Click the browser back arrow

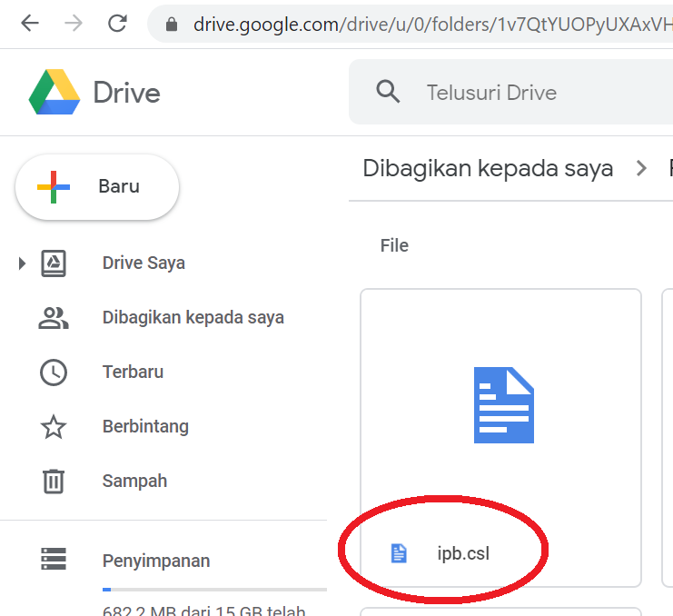click(29, 24)
